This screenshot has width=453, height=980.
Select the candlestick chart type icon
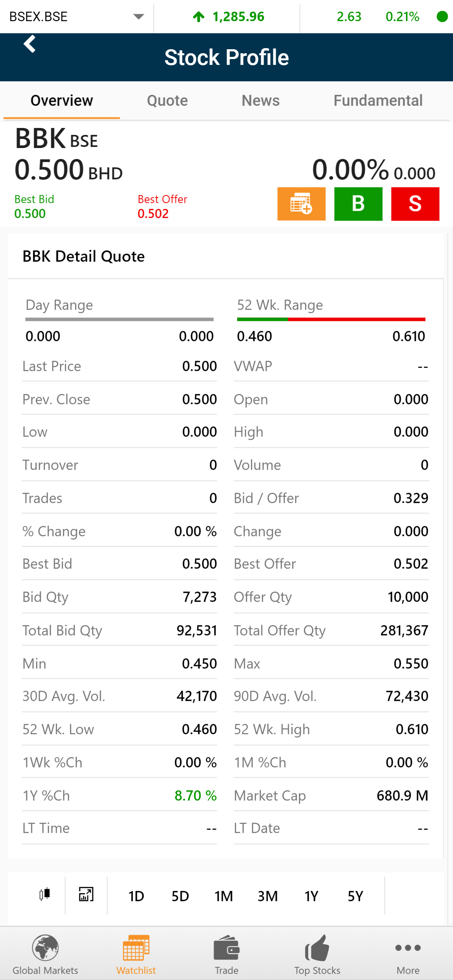45,894
